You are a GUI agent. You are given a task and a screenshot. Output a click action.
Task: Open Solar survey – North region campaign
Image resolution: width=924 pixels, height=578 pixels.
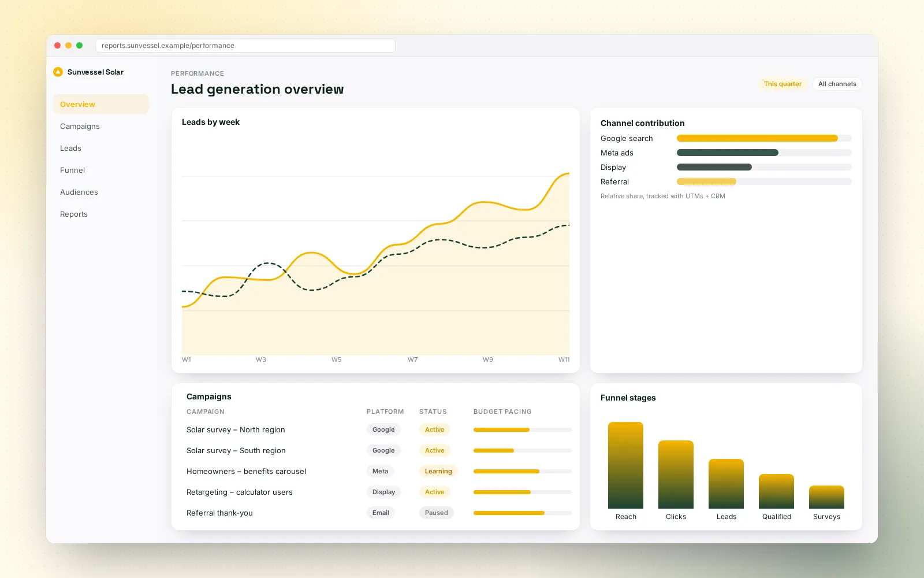(236, 429)
